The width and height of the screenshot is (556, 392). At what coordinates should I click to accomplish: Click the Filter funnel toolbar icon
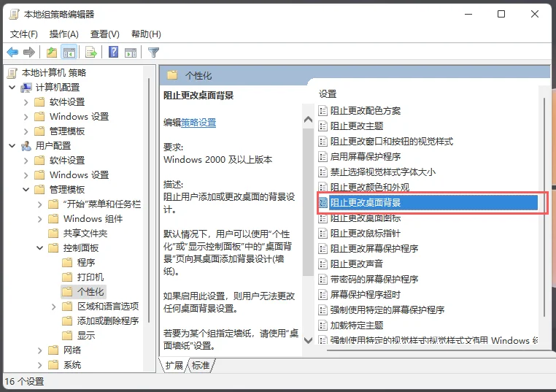[x=153, y=53]
